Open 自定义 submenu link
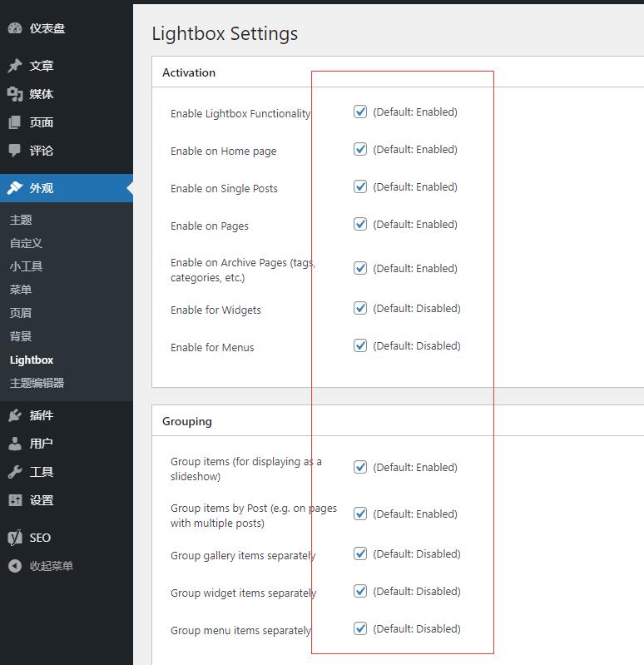Viewport: 644px width, 665px height. (x=26, y=243)
